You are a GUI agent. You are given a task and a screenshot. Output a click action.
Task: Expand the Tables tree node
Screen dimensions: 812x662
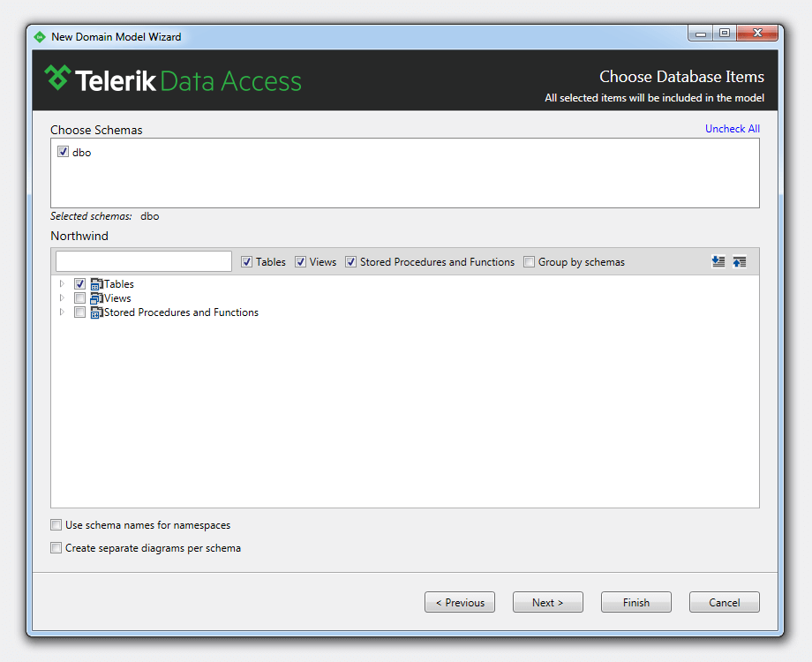(62, 284)
